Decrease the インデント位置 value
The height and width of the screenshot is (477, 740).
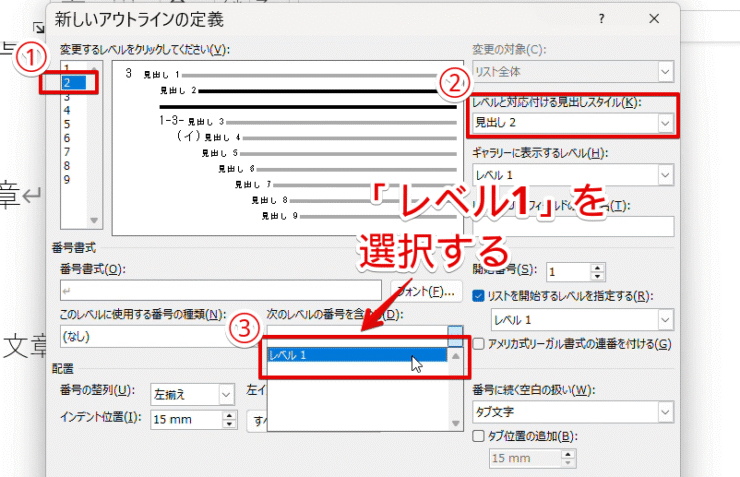229,424
